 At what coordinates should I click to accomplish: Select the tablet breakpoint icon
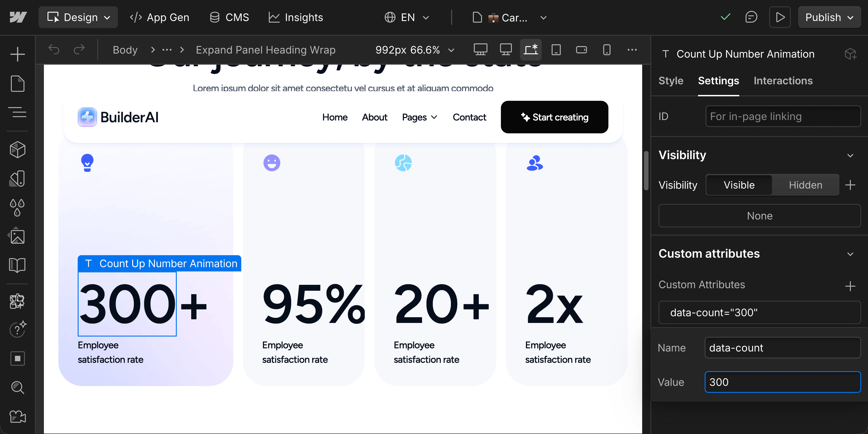tap(556, 50)
